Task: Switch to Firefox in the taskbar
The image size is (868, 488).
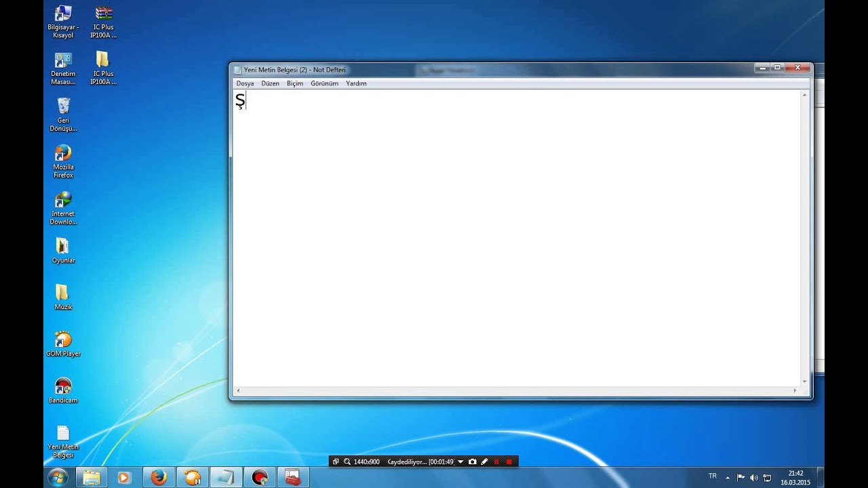Action: (x=159, y=478)
